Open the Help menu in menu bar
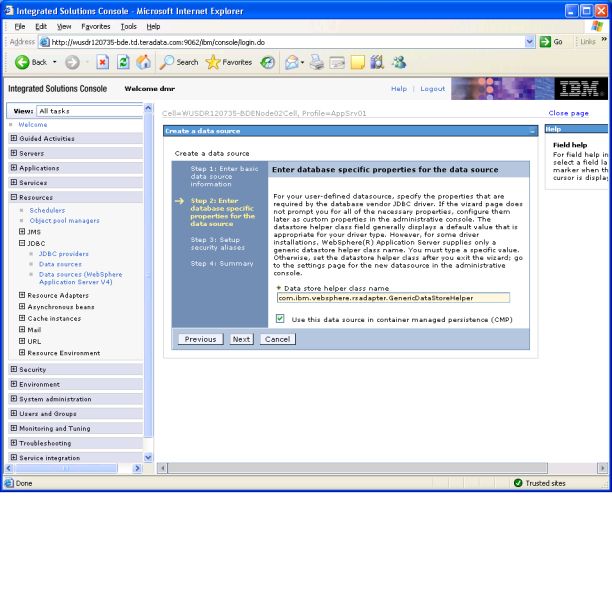612x608 pixels. (153, 27)
